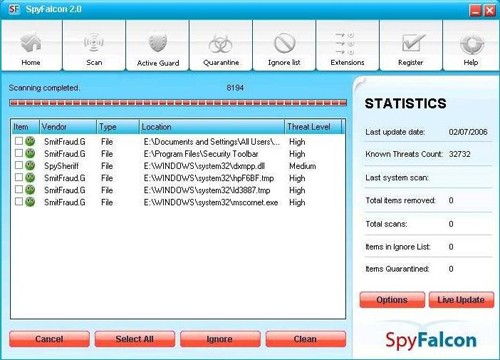Screen dimensions: 500x360
Task: Click the Cancel button
Action: 49,339
